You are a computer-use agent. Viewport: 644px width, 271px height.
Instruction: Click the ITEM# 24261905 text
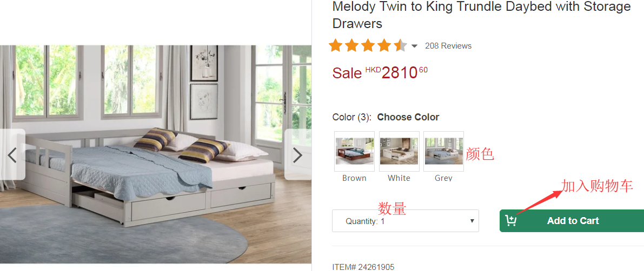[x=363, y=267]
